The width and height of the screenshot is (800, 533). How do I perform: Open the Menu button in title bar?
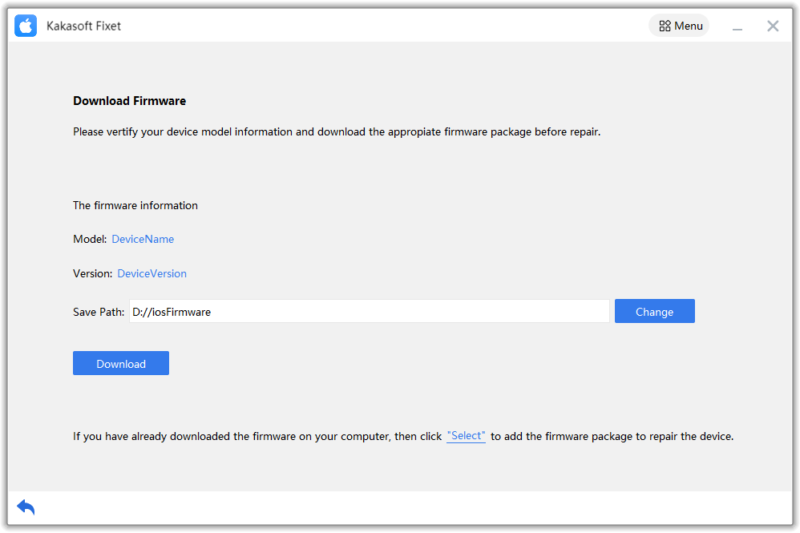(680, 26)
